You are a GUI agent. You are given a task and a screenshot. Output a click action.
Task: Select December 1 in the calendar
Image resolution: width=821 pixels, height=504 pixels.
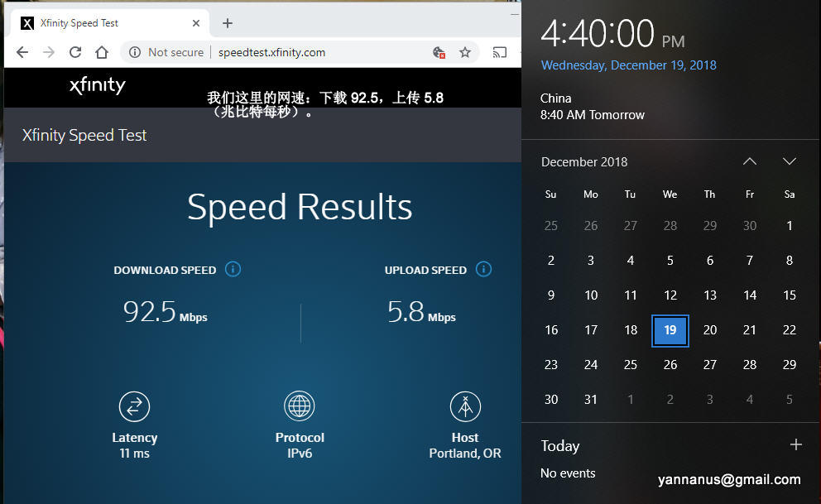(x=789, y=226)
